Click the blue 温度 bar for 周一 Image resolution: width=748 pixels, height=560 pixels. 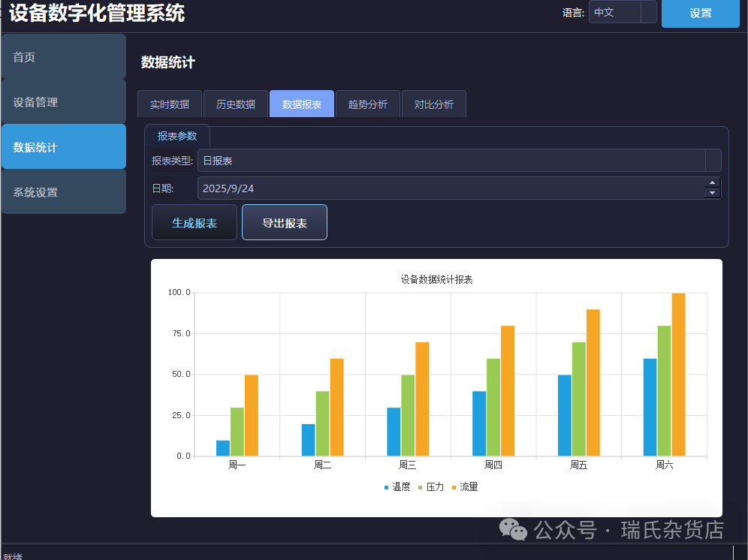pos(223,448)
